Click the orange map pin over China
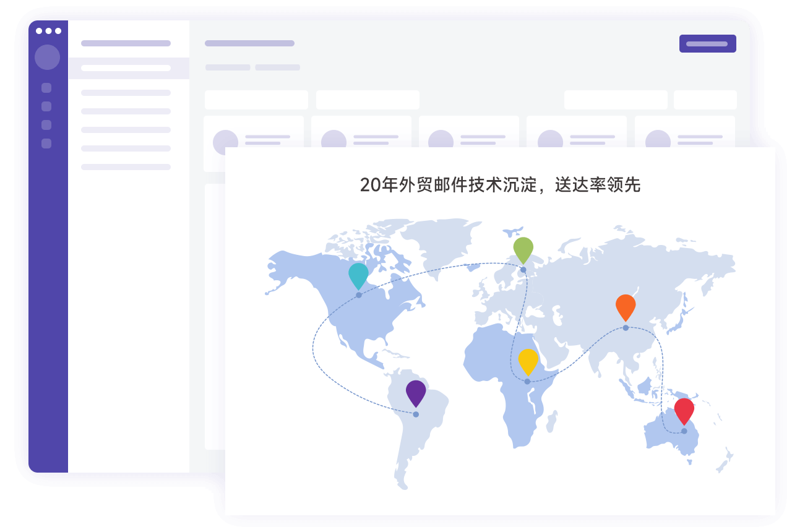The image size is (792, 532). tap(626, 308)
